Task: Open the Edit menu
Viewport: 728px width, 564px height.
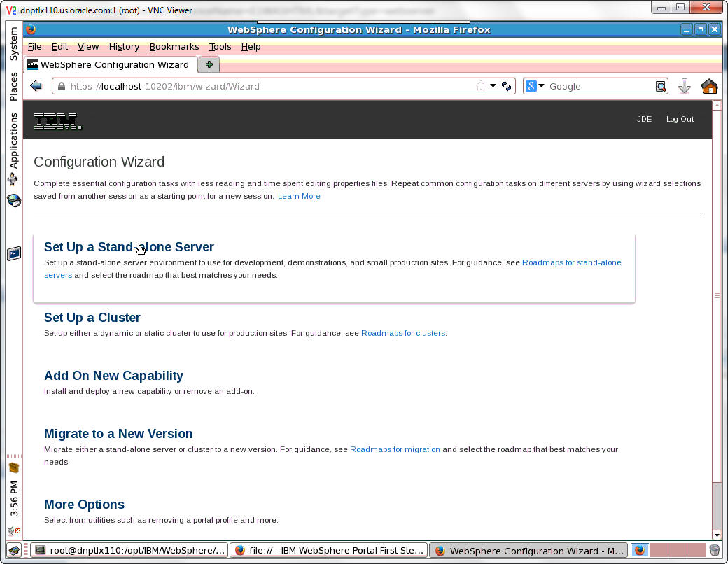Action: 59,47
